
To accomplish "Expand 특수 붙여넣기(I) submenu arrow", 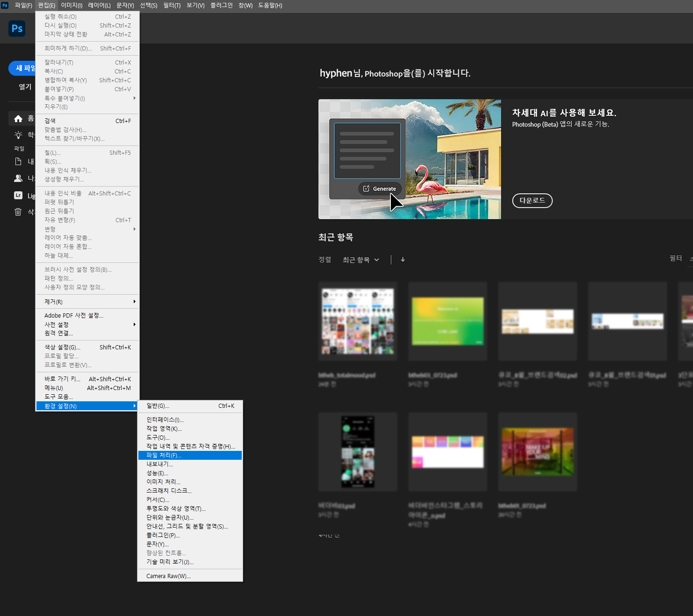I will [135, 98].
